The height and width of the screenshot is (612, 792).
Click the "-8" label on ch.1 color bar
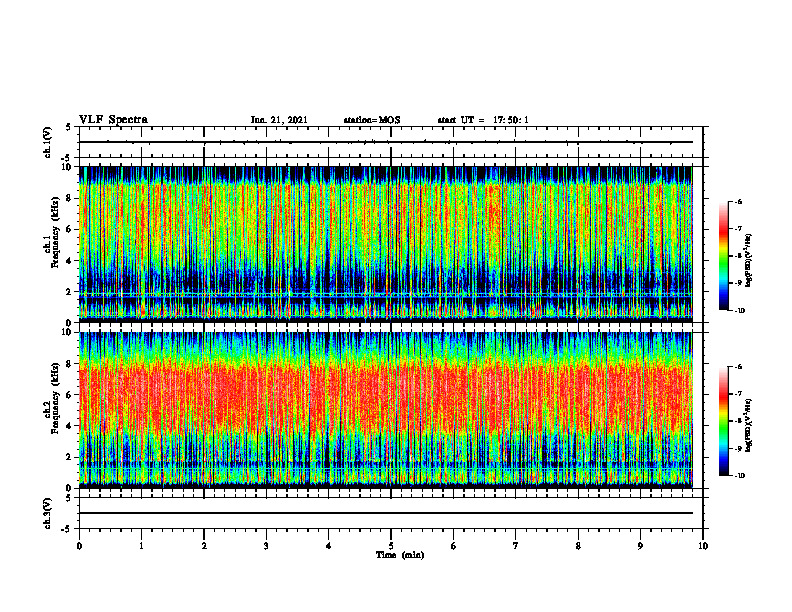738,256
